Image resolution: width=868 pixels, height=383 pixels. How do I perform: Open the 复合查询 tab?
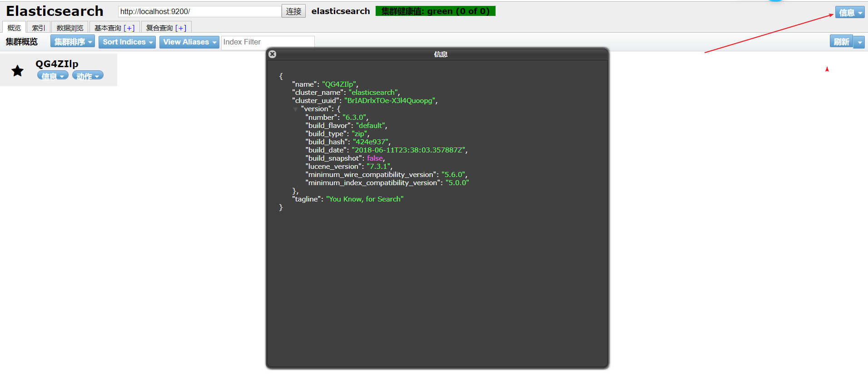(x=159, y=28)
